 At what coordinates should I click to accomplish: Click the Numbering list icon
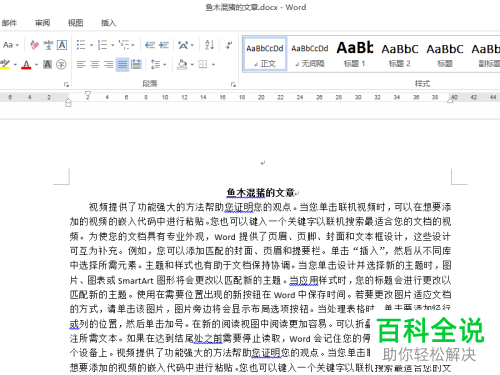click(102, 45)
